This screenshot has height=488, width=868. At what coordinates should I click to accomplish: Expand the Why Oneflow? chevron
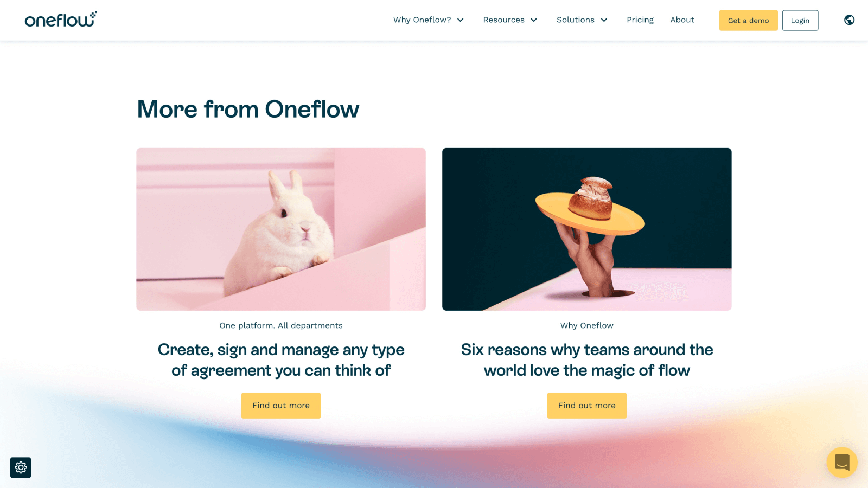tap(461, 20)
